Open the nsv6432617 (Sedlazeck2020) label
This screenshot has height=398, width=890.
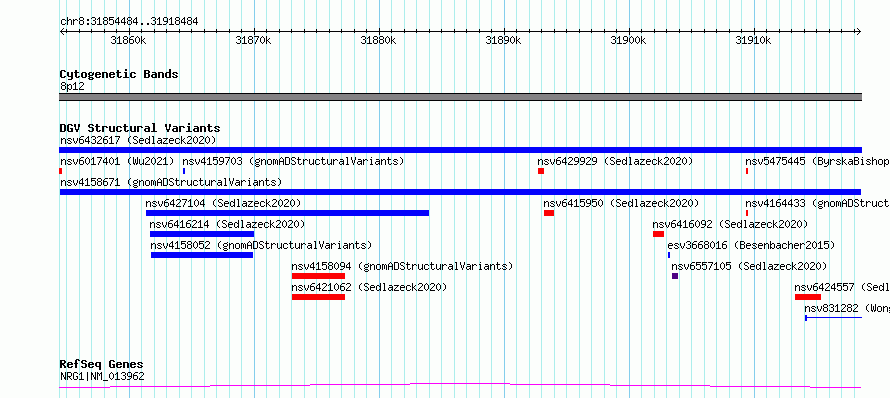[x=138, y=140]
